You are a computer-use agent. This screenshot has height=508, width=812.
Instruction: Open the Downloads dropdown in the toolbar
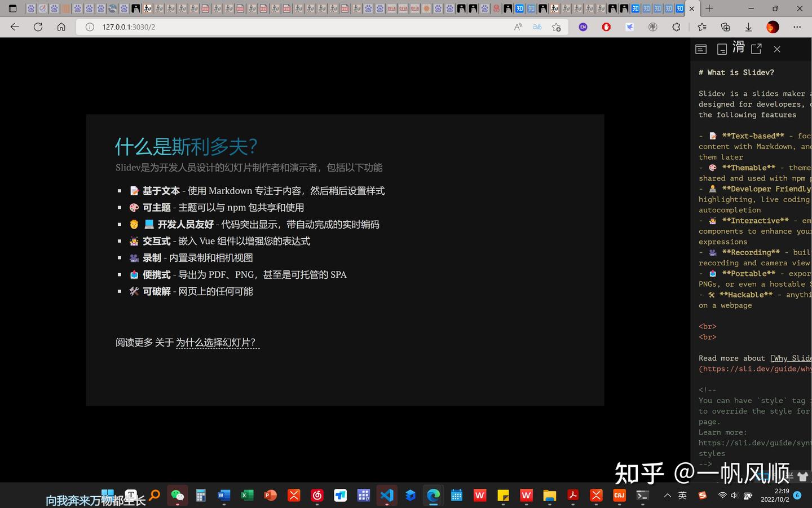point(748,27)
